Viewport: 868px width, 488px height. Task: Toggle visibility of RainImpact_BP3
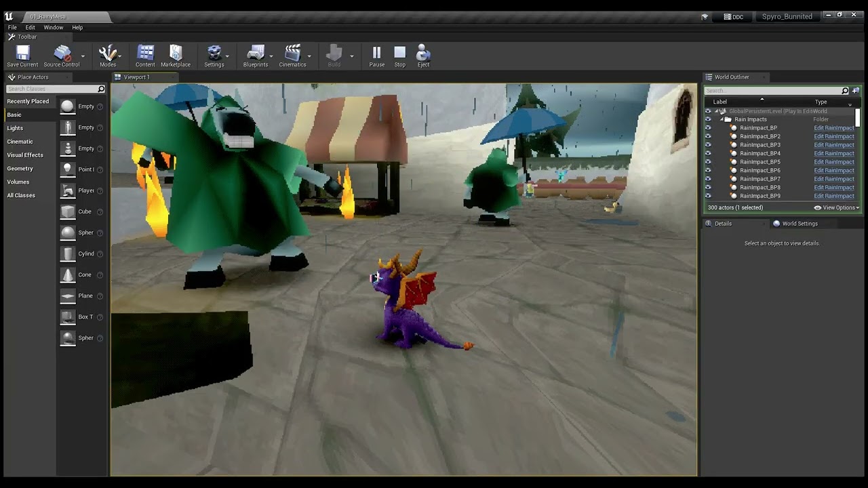(x=708, y=145)
